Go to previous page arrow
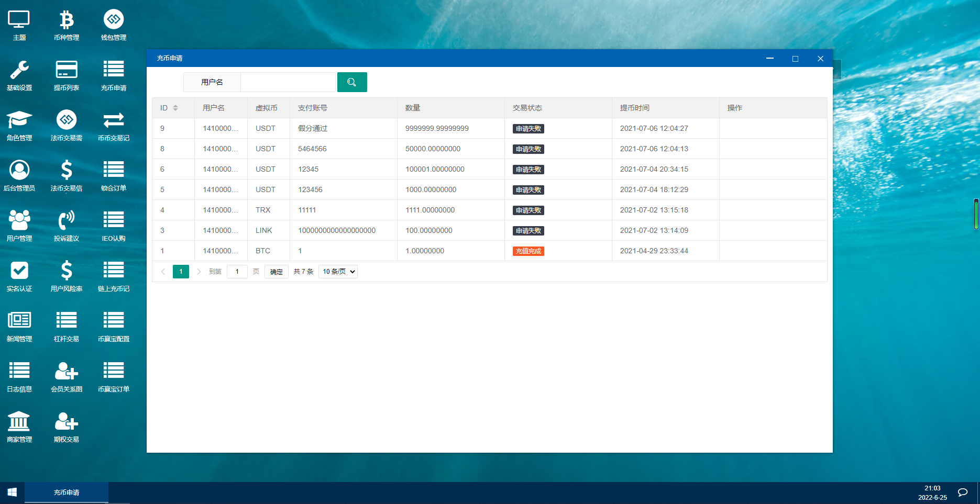 click(163, 272)
